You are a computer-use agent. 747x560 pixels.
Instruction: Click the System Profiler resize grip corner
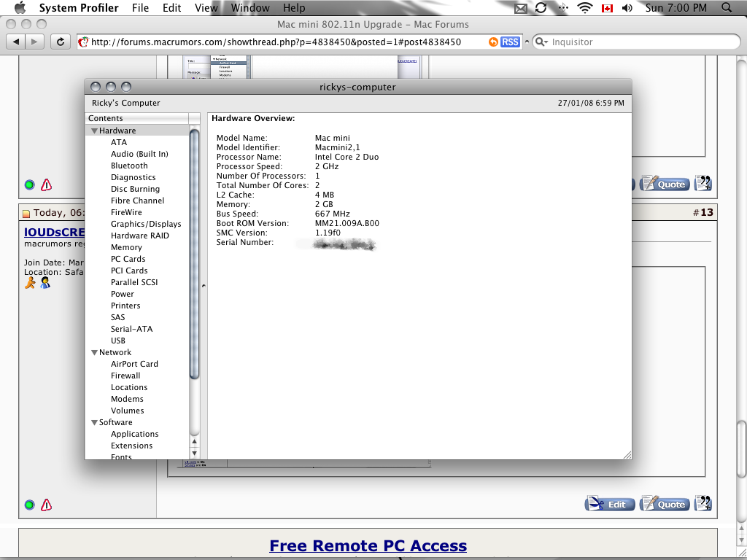pos(627,455)
